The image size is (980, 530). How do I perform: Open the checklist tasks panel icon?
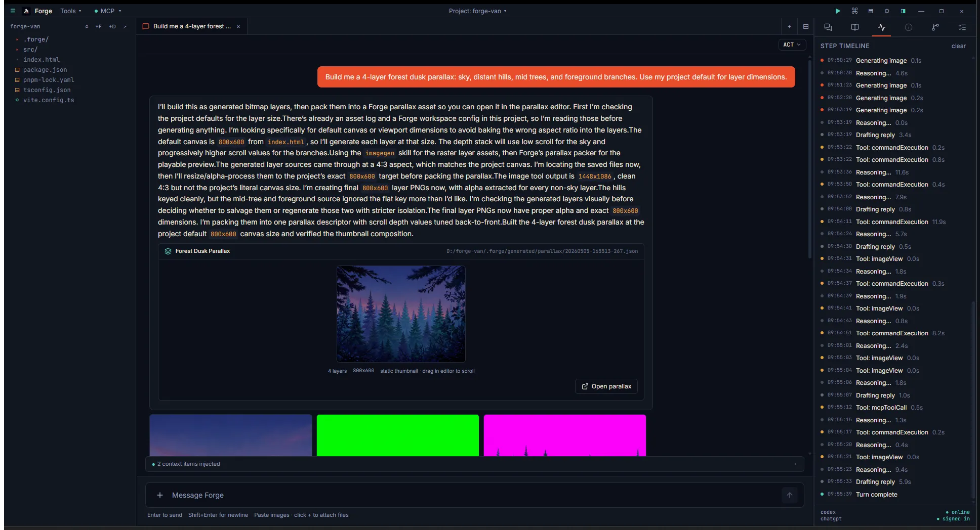[962, 27]
